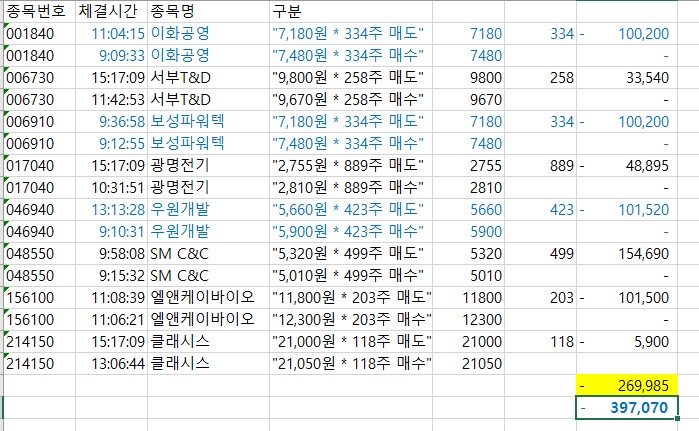Click time cell 9:36:58
699x431 pixels.
(x=111, y=122)
